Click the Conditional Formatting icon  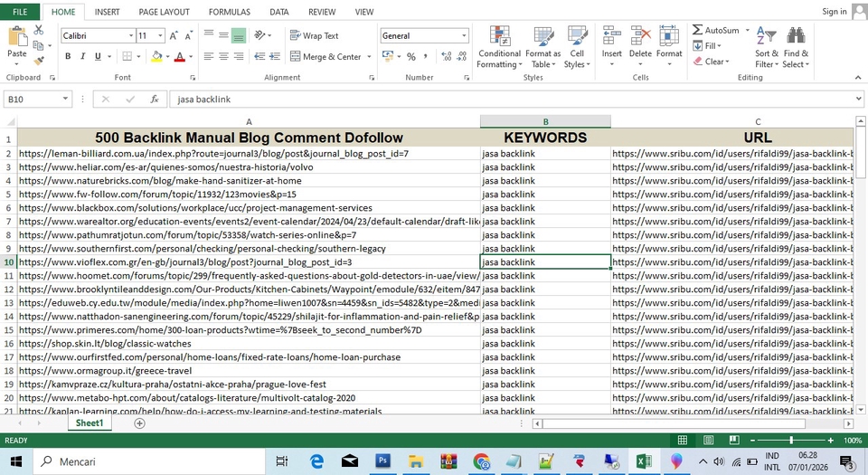point(499,36)
